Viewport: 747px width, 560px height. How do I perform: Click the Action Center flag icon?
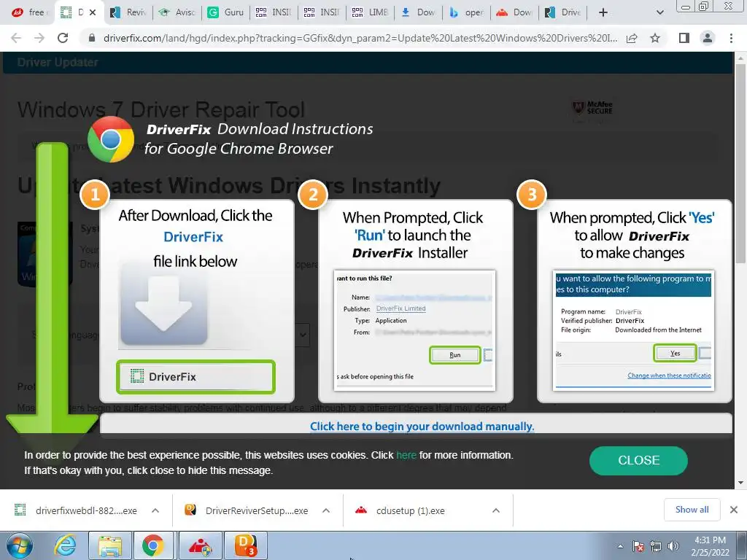click(638, 547)
